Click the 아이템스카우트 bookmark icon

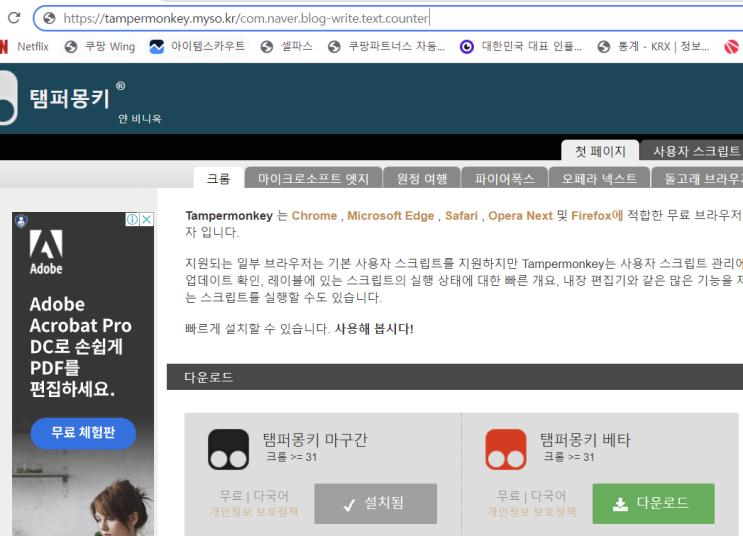click(x=156, y=46)
